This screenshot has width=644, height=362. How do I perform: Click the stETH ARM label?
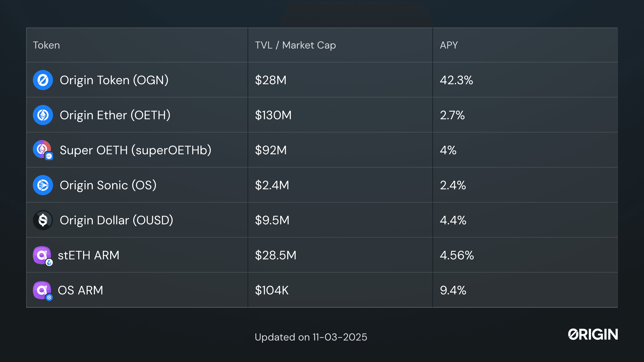pyautogui.click(x=89, y=255)
